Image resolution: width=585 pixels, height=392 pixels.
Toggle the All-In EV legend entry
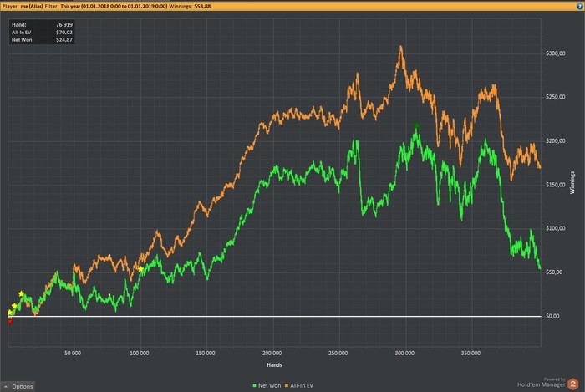coord(299,385)
